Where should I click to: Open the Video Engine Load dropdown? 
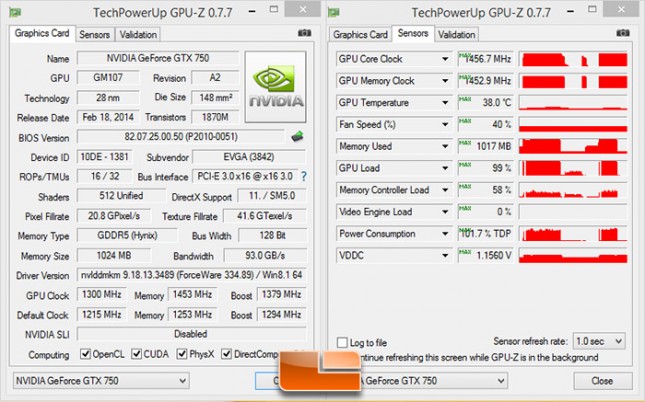pyautogui.click(x=445, y=212)
